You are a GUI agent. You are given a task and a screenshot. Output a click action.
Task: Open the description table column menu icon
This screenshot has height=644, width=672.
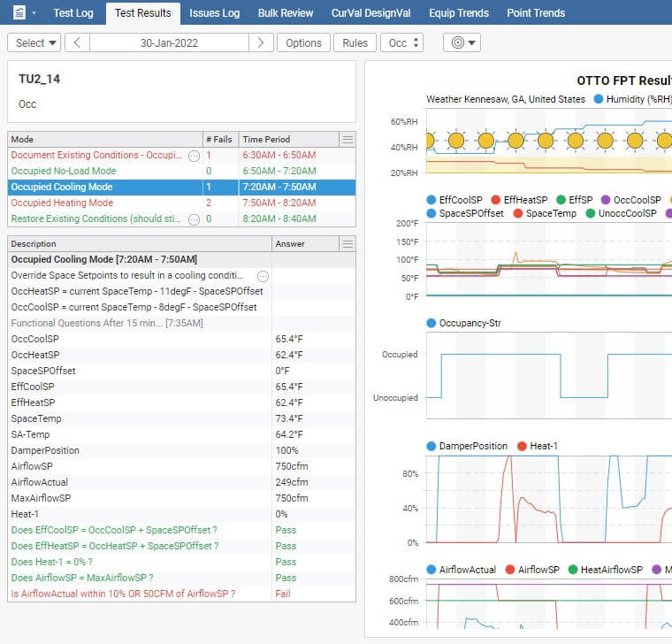click(347, 243)
